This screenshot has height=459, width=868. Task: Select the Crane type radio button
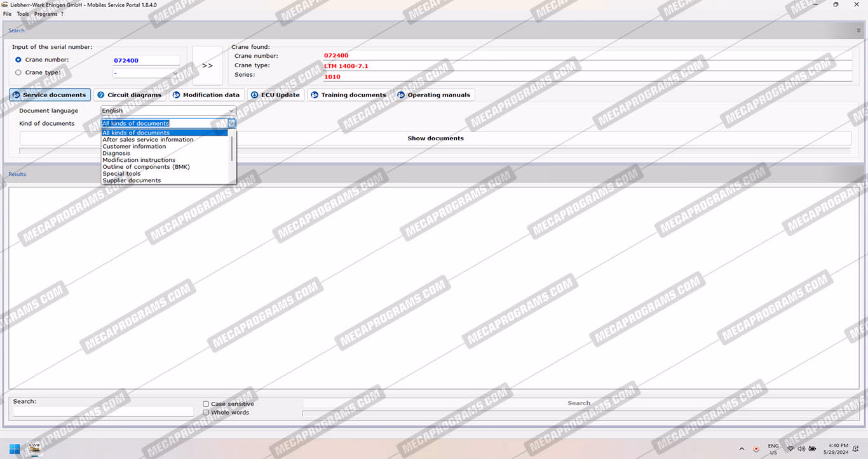(x=18, y=72)
